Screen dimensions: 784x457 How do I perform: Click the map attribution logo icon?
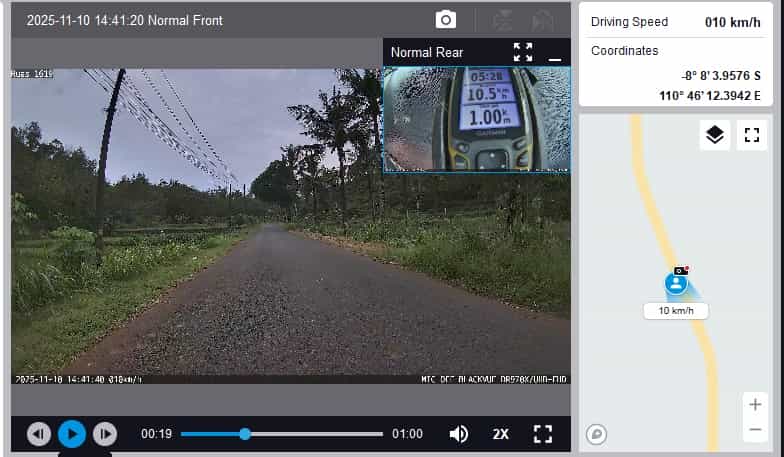(x=597, y=434)
